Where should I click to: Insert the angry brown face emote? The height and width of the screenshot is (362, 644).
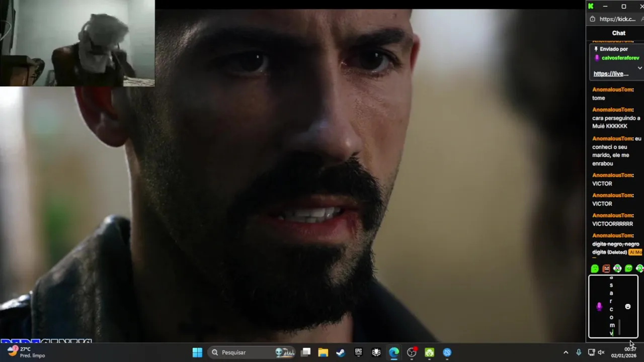click(x=606, y=269)
